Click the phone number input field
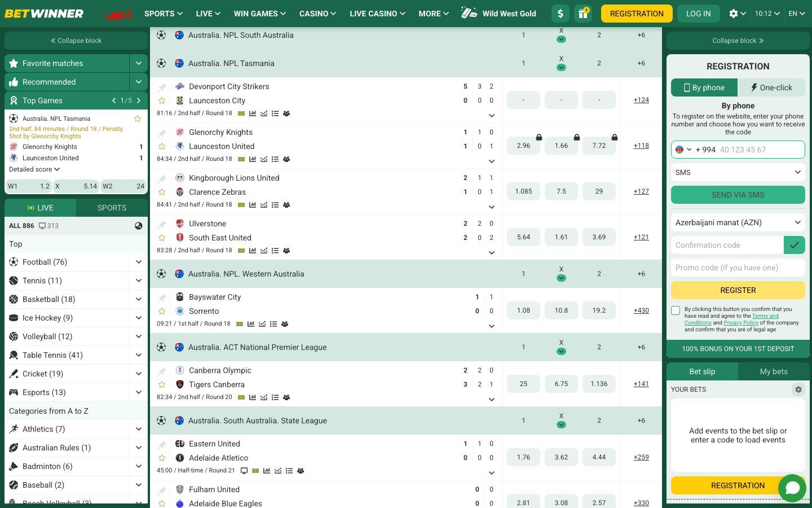Viewport: 812px width, 508px height. tap(760, 150)
